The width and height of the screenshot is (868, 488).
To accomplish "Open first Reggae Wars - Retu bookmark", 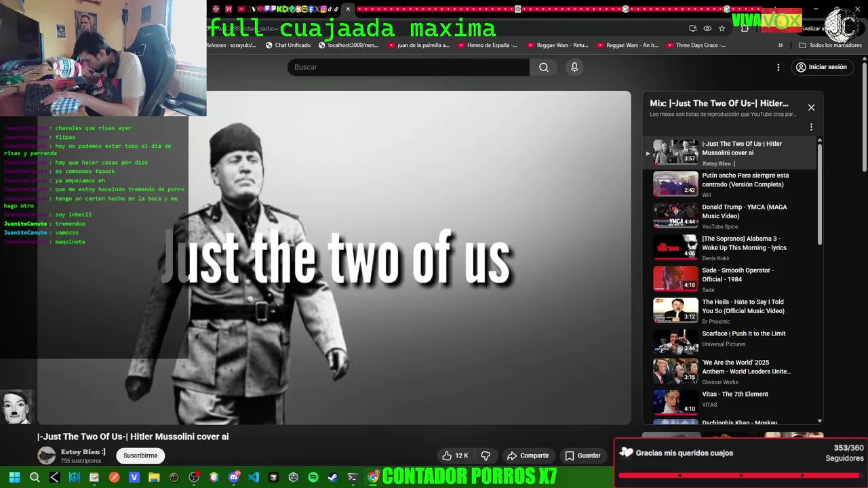I will pyautogui.click(x=557, y=45).
